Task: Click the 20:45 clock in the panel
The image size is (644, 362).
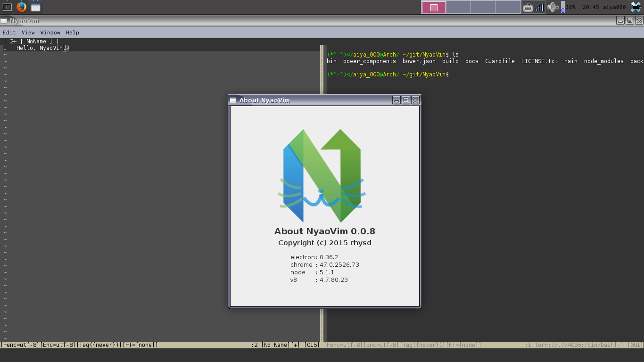Action: click(x=591, y=7)
